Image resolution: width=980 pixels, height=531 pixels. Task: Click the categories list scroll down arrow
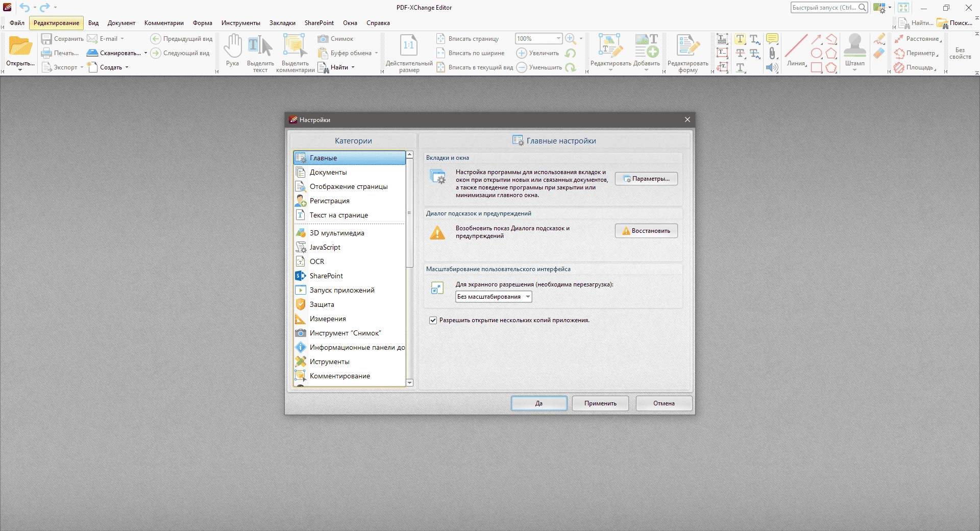409,382
